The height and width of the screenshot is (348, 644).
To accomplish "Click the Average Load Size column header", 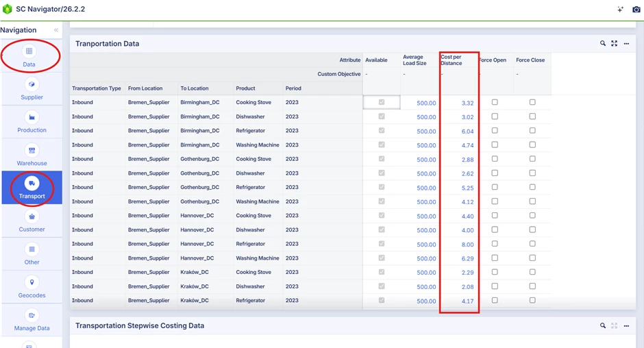I will [x=414, y=60].
